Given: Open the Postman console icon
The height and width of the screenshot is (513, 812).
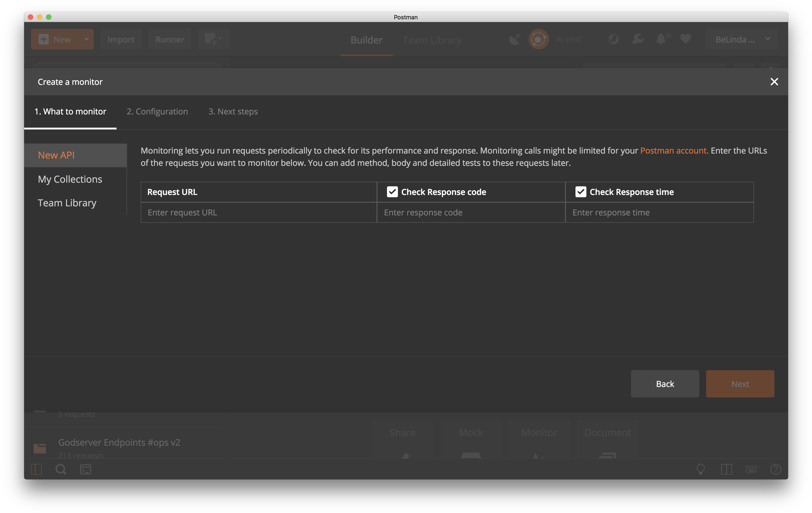Looking at the screenshot, I should (86, 469).
